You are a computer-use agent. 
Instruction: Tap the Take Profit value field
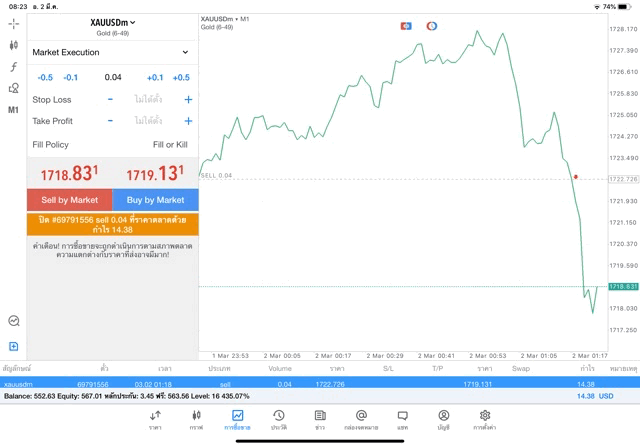click(149, 121)
